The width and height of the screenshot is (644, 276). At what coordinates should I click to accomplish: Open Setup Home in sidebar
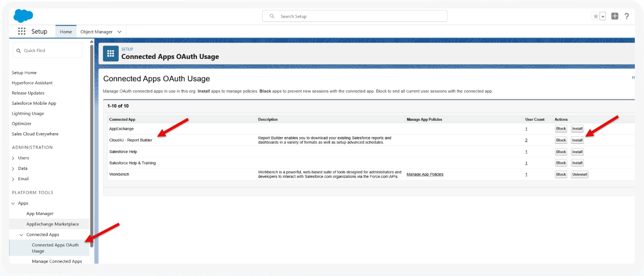click(24, 73)
